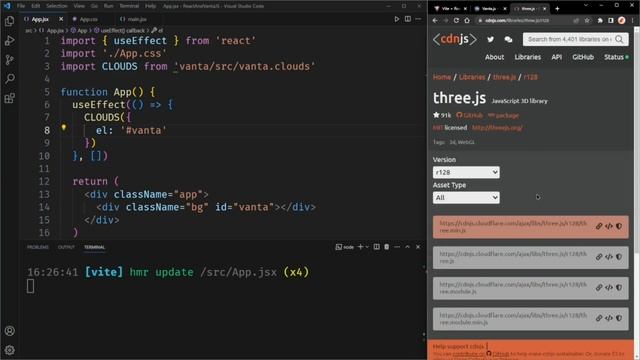The height and width of the screenshot is (360, 640).
Task: Open the File menu in VS Code
Action: pyautogui.click(x=21, y=6)
